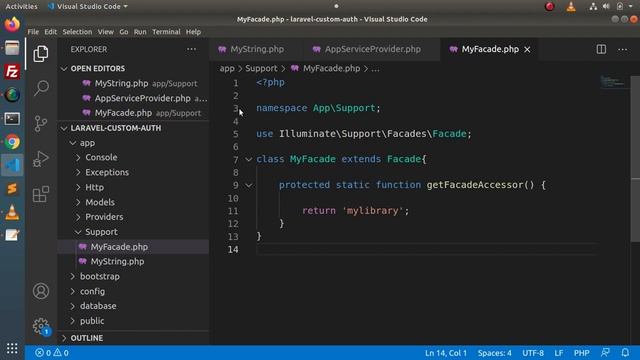Image resolution: width=640 pixels, height=360 pixels.
Task: Open the Help menu
Action: point(193,32)
